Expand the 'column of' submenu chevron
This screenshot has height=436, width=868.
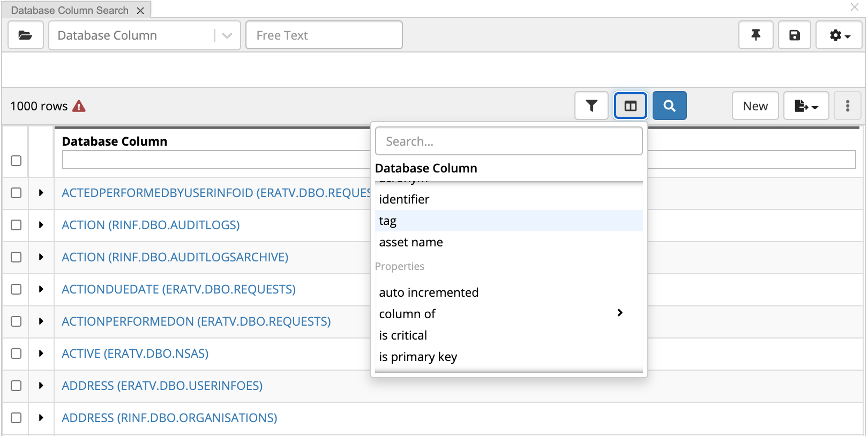620,313
